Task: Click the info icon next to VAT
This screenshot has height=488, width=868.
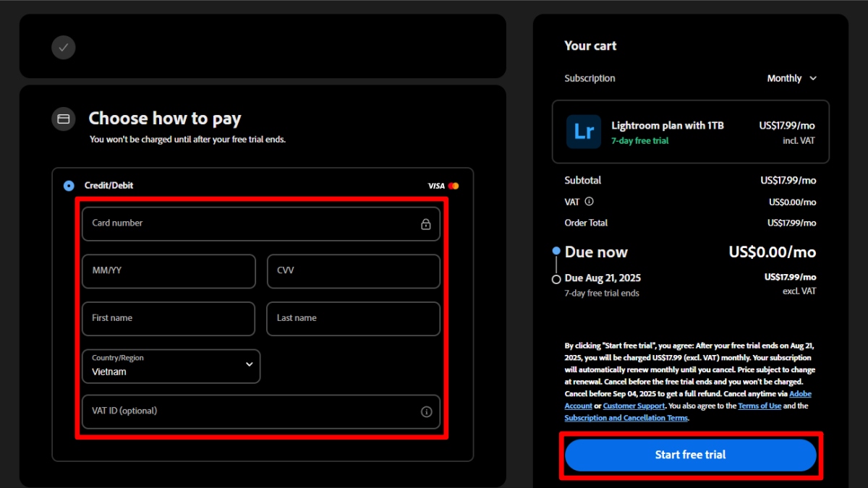Action: pos(589,202)
